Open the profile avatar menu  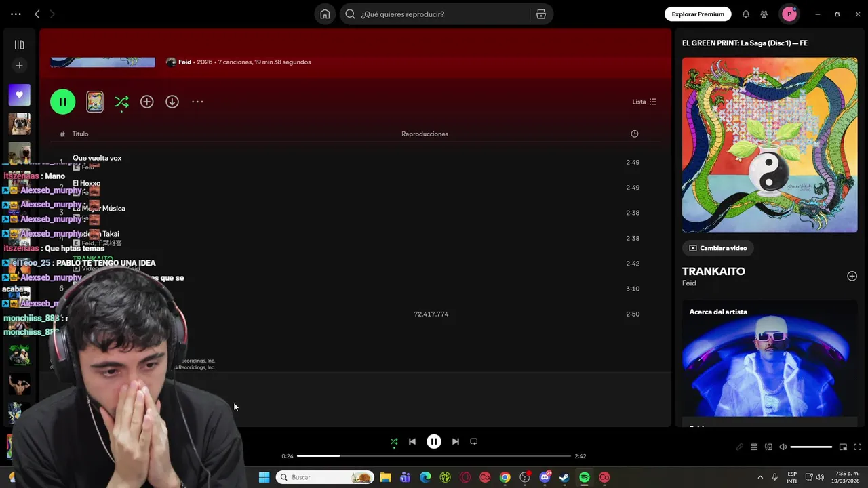point(789,14)
